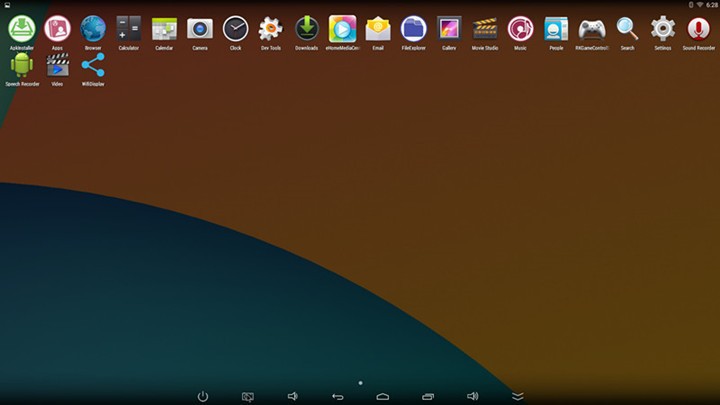The height and width of the screenshot is (405, 720).
Task: Open the Speech Recorder app
Action: (x=21, y=67)
